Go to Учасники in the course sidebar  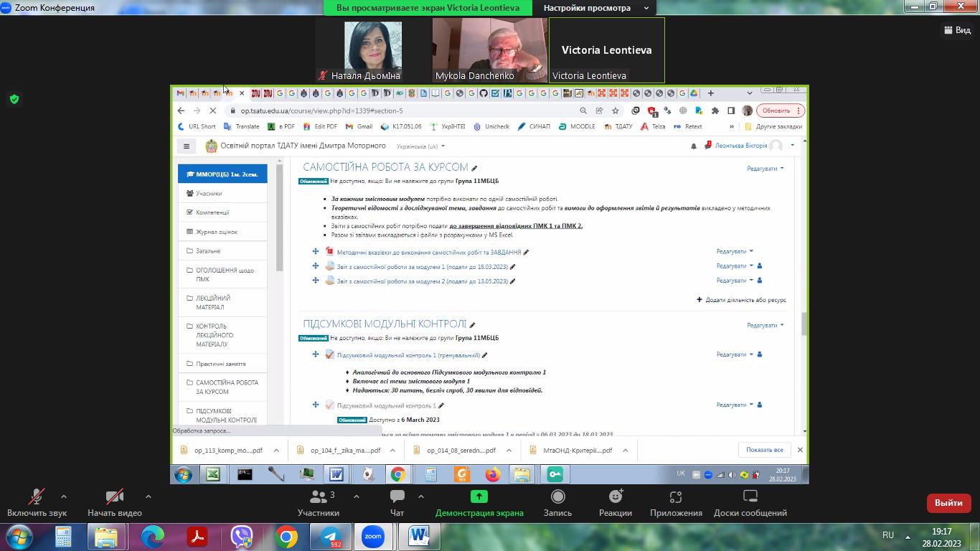tap(222, 193)
